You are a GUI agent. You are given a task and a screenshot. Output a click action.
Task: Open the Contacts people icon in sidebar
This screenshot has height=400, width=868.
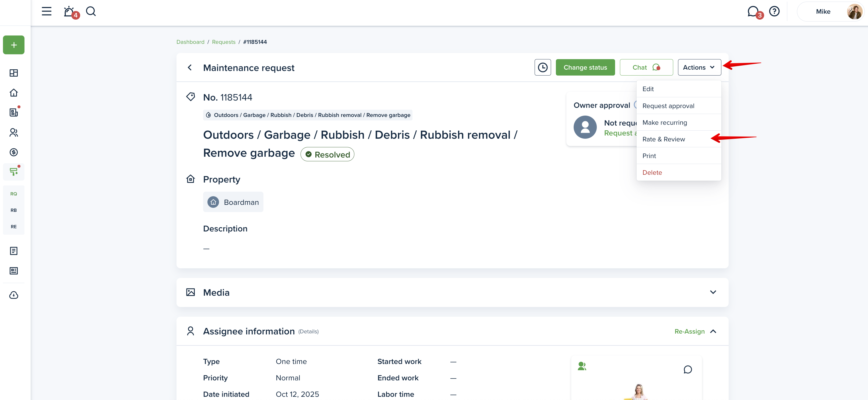(x=14, y=132)
